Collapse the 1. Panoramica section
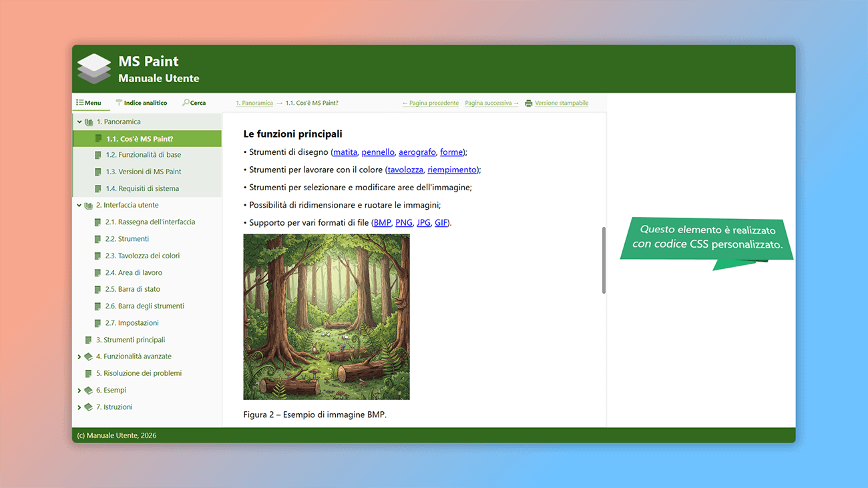868x488 pixels. (79, 121)
